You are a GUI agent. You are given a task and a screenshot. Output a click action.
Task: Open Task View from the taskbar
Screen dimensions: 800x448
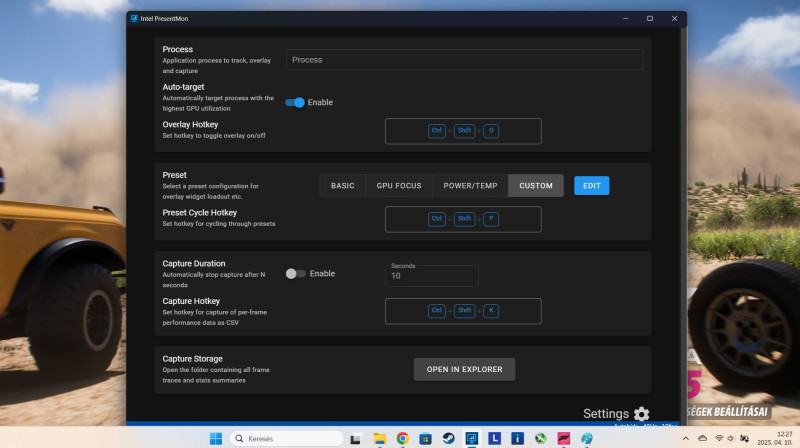tap(356, 438)
